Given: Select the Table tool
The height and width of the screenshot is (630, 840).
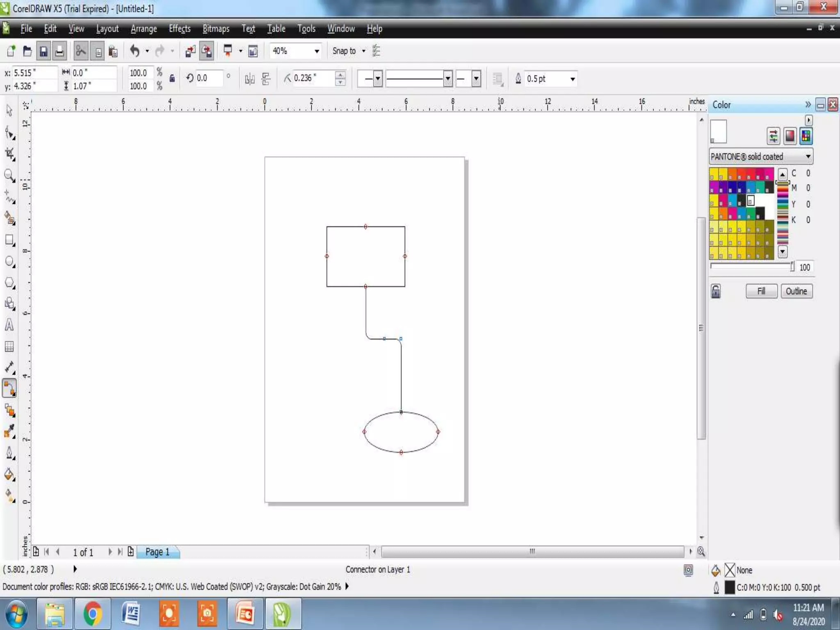Looking at the screenshot, I should coord(9,347).
